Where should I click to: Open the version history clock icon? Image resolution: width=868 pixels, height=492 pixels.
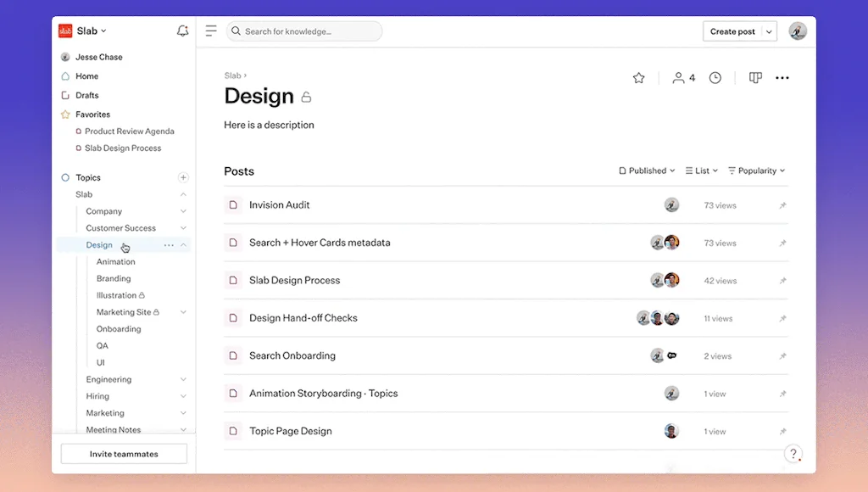coord(715,77)
